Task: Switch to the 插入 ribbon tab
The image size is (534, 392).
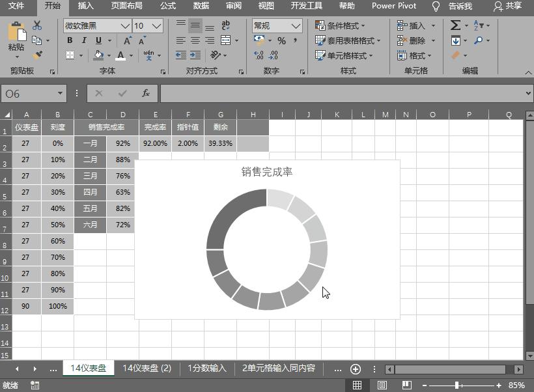Action: click(x=85, y=6)
